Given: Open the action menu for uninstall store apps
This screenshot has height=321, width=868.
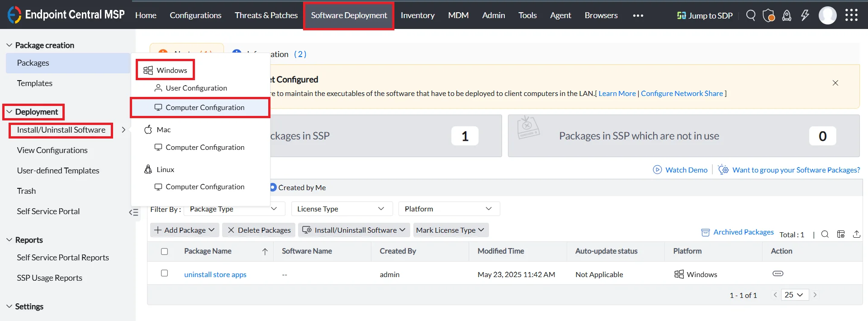Looking at the screenshot, I should [x=778, y=273].
